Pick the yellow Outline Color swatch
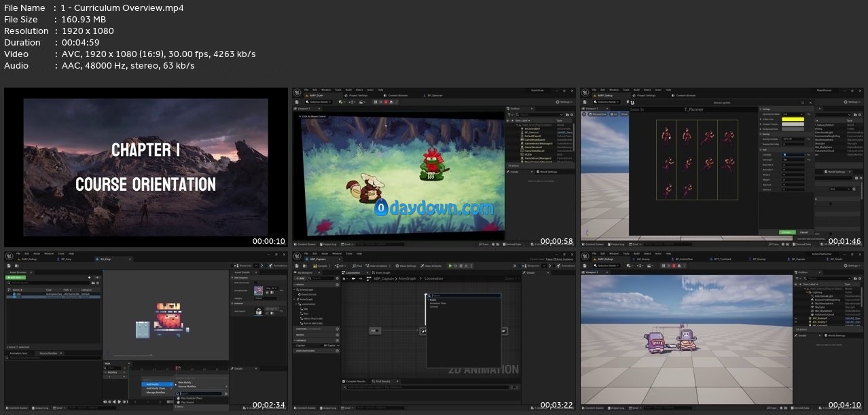Screen dimensions: 868x415 [793, 120]
